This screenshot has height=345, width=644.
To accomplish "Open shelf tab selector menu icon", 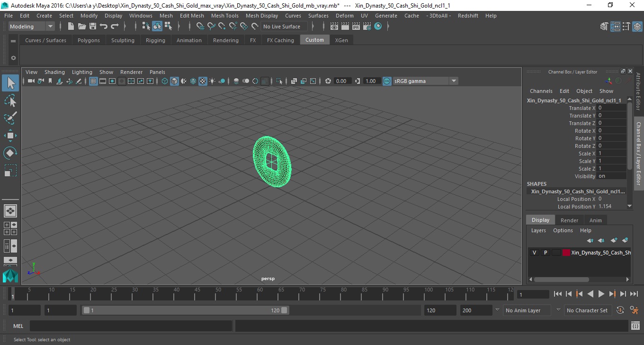I will pyautogui.click(x=13, y=41).
